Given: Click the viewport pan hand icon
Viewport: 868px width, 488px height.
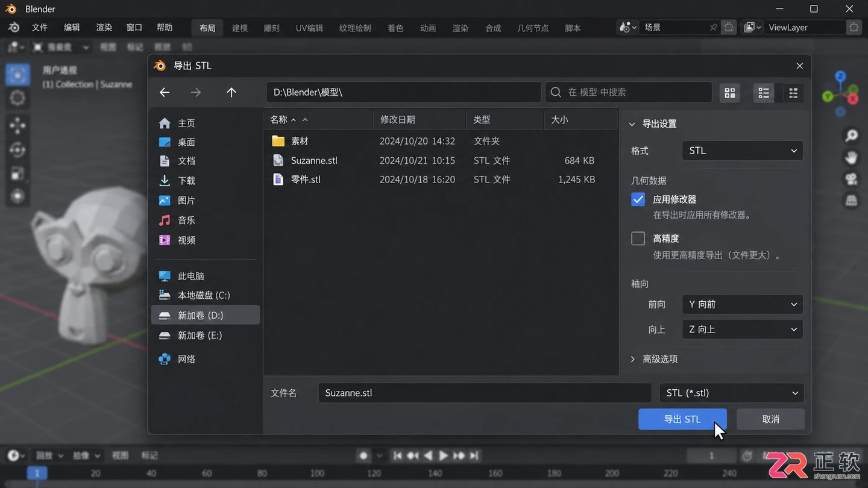Looking at the screenshot, I should (851, 157).
